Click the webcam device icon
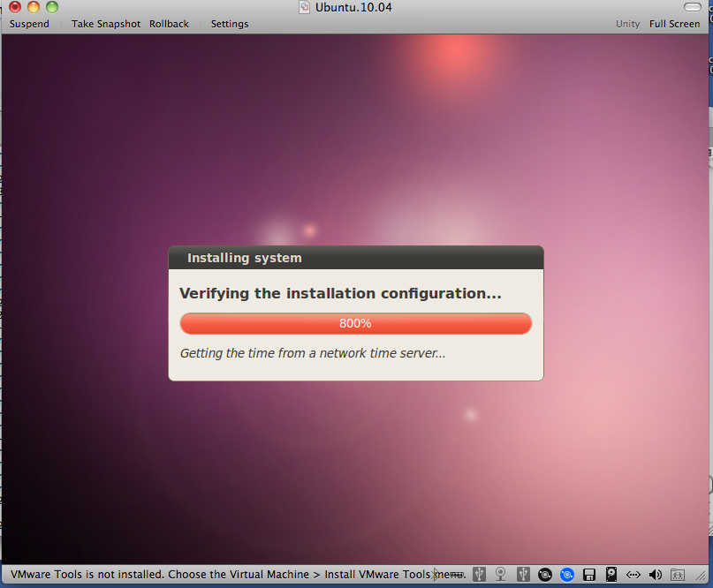 tap(501, 575)
